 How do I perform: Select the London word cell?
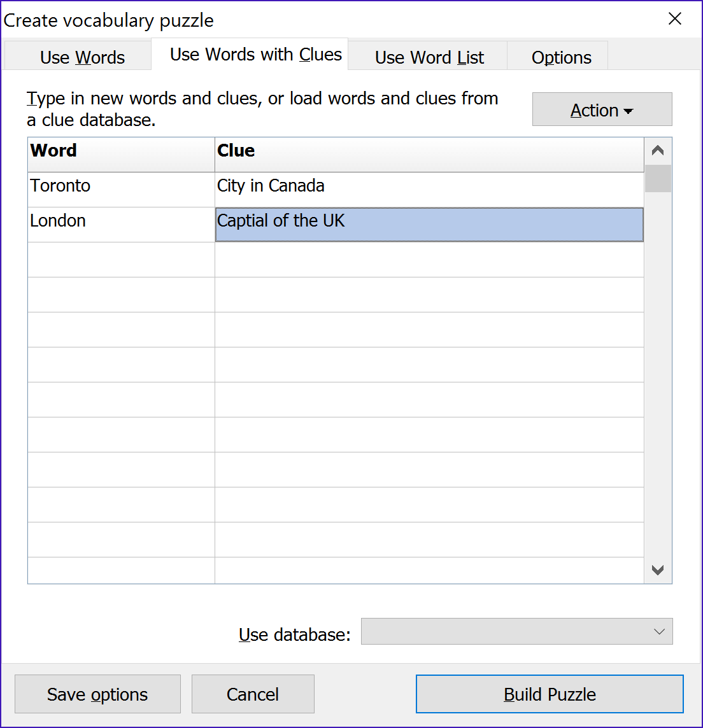pyautogui.click(x=121, y=221)
